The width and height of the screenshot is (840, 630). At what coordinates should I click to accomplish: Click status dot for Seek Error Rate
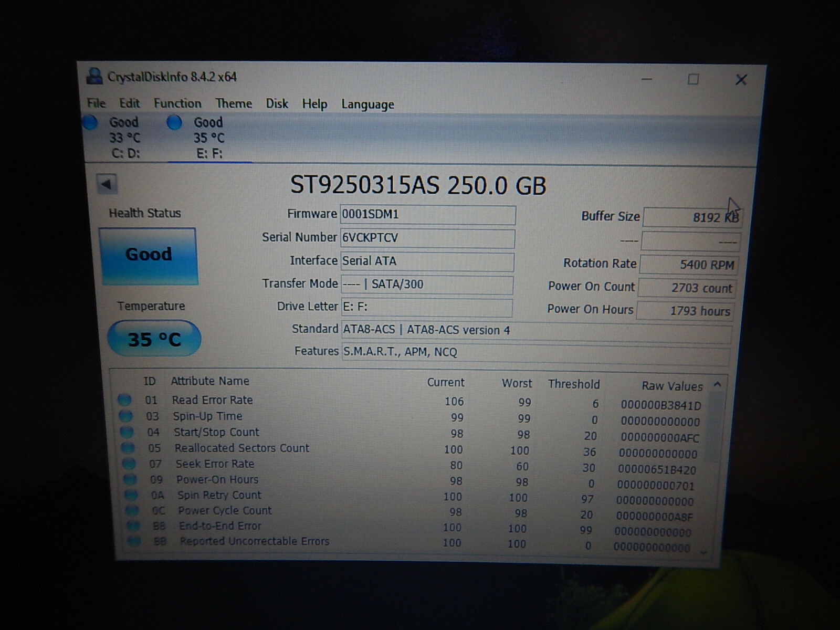coord(129,464)
